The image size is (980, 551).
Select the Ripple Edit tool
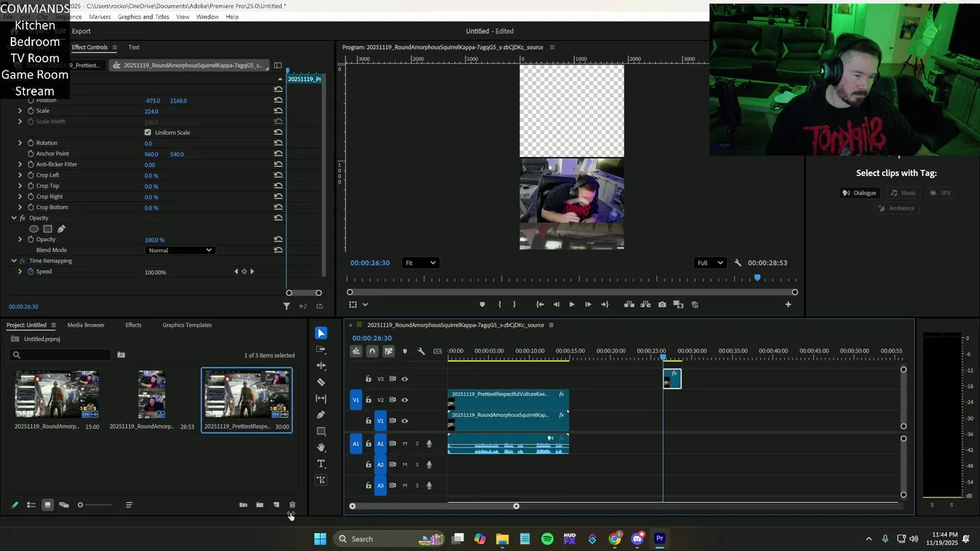(x=321, y=366)
